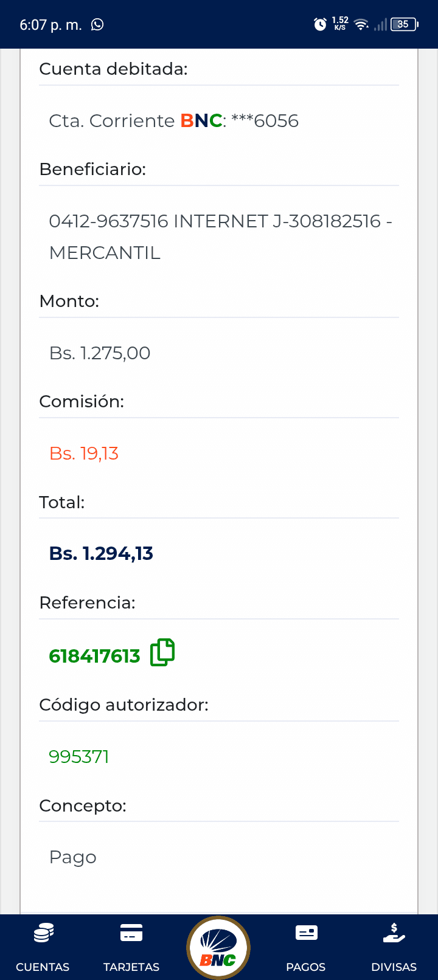The image size is (438, 980).
Task: Switch to the DIVISAS tab label
Action: click(x=394, y=967)
